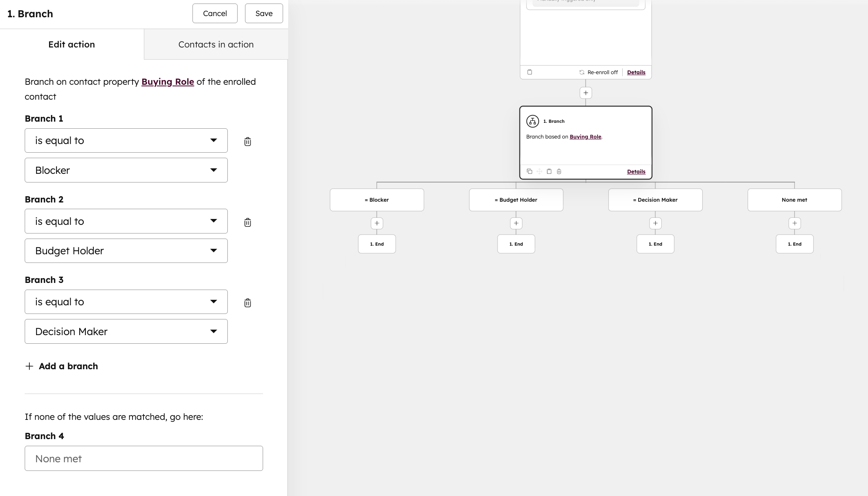Viewport: 868px width, 496px height.
Task: Delete the Branch action via canvas trash icon
Action: 558,171
